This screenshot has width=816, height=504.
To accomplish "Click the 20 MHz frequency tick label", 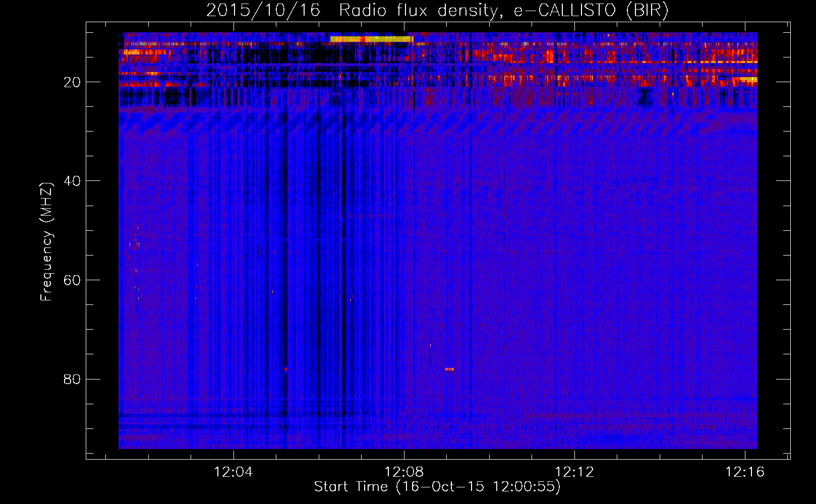I will point(73,82).
